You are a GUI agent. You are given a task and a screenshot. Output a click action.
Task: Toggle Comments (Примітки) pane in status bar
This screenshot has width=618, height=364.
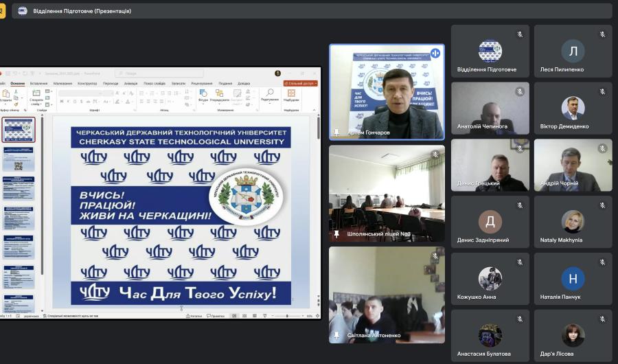216,316
